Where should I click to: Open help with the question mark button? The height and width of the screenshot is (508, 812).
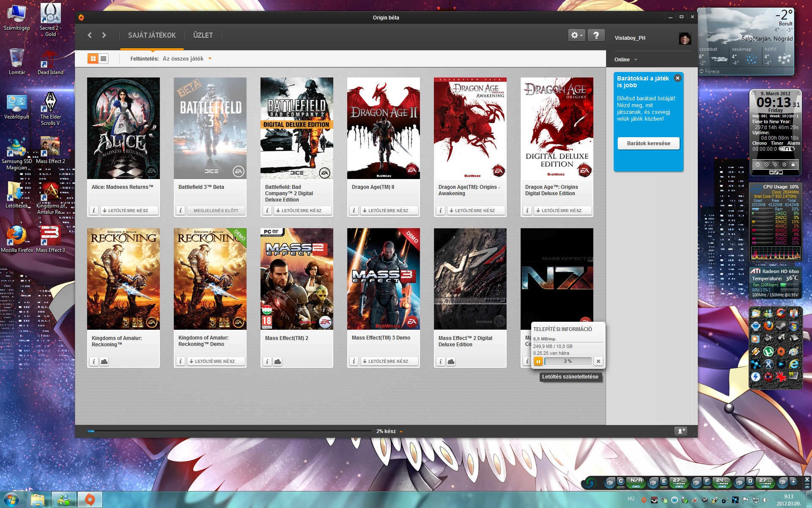596,35
